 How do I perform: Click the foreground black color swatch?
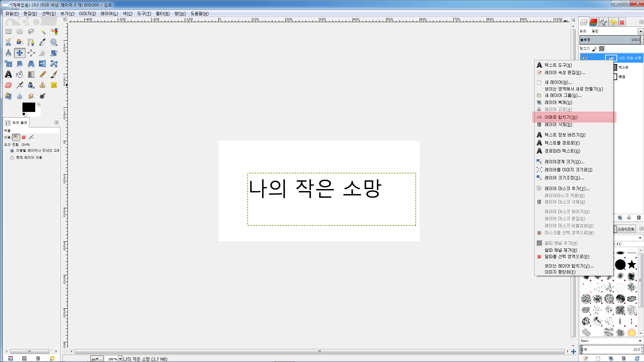29,107
